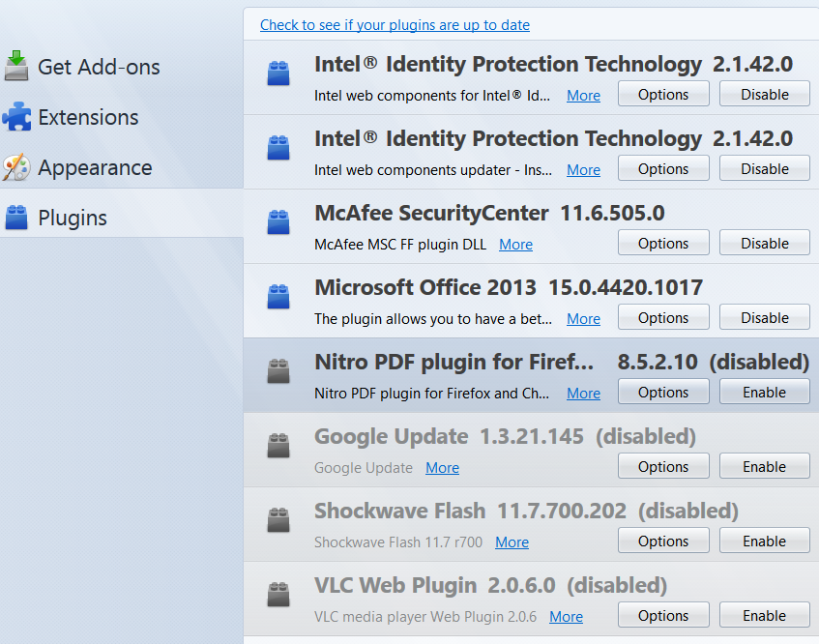819x644 pixels.
Task: Click the Plugins blue brick sidebar icon
Action: tap(16, 218)
